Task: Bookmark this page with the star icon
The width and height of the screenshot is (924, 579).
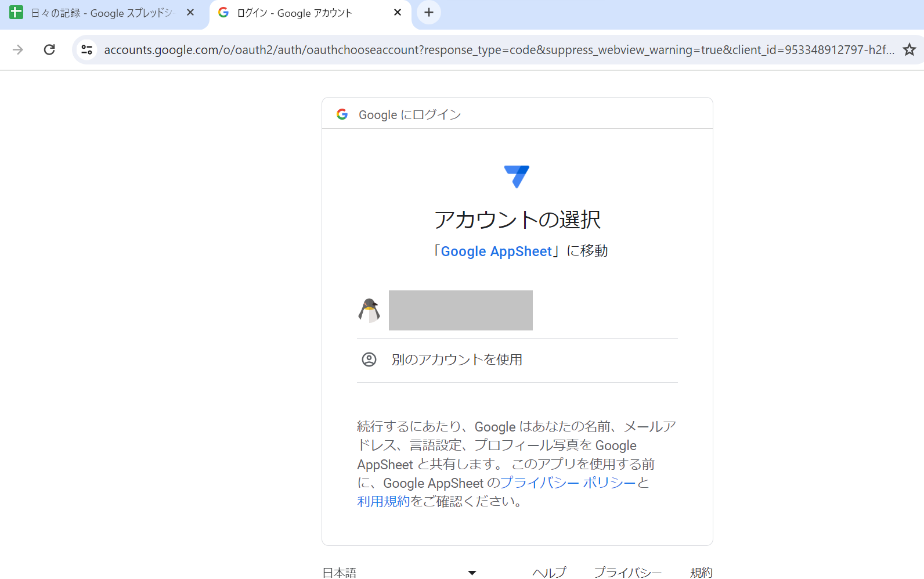Action: [909, 50]
